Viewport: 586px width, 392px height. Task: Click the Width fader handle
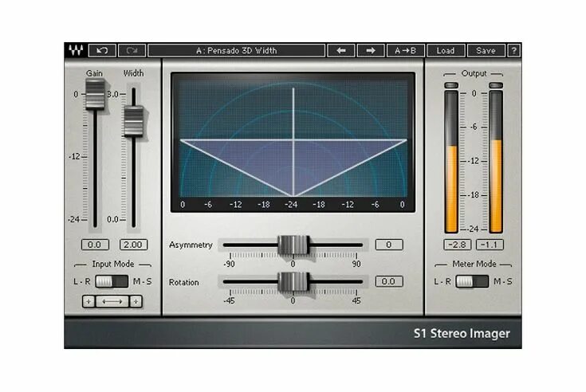133,121
